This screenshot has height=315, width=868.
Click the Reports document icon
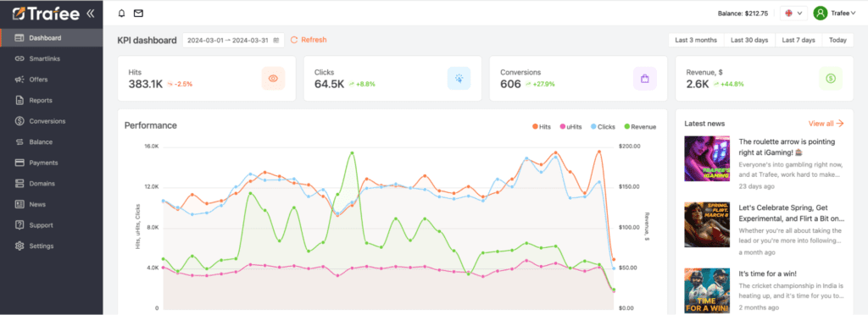(x=19, y=101)
